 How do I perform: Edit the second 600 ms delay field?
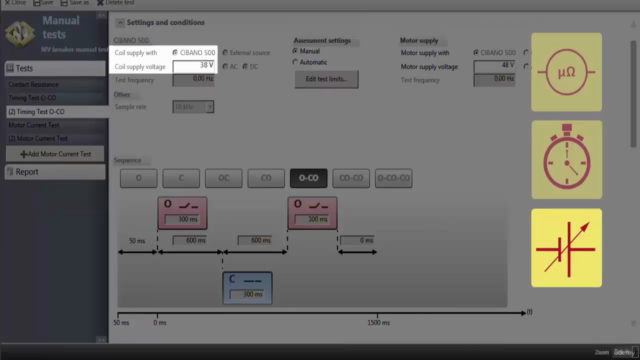coord(255,240)
